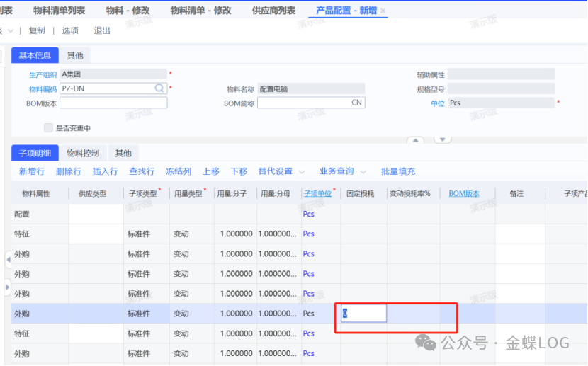Click the 生产组织 link label
588x366 pixels.
43,74
